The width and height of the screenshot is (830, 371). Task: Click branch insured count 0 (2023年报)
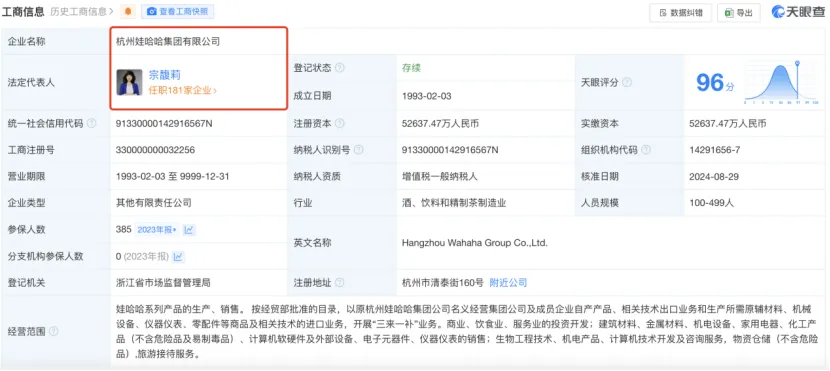142,257
